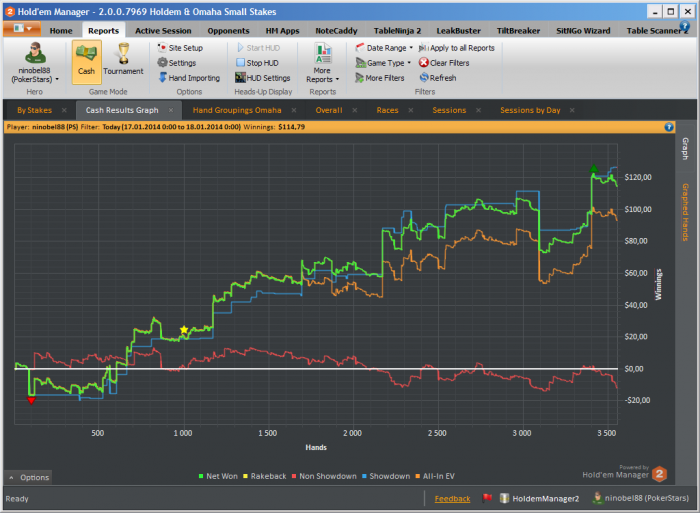700x513 pixels.
Task: Click the Feedback link
Action: pyautogui.click(x=452, y=499)
